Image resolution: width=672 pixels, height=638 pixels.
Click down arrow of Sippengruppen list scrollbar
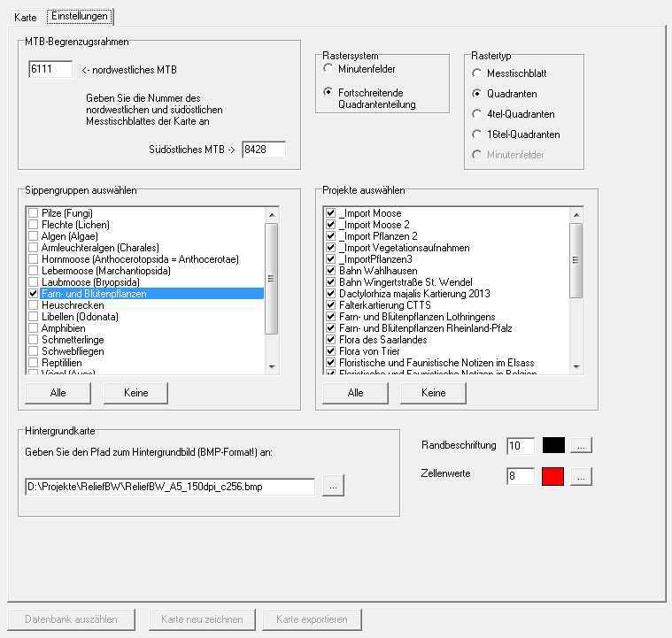pos(272,367)
